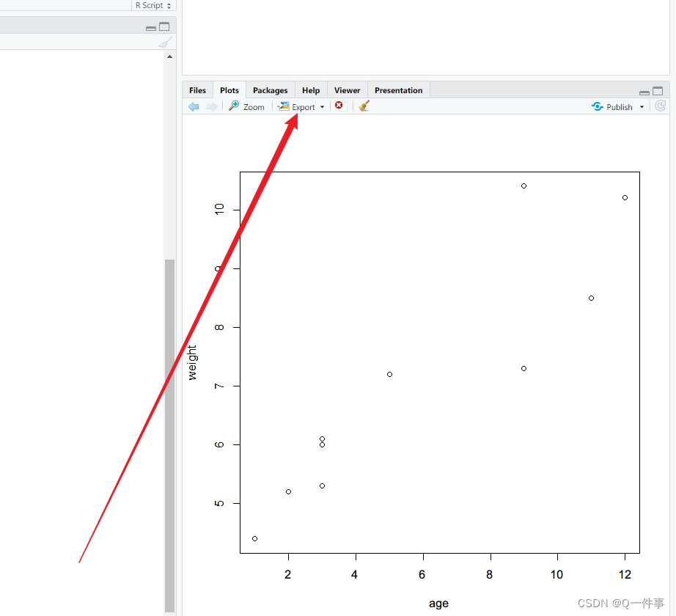Viewport: 676px width, 616px height.
Task: Click the 'age' x-axis label
Action: (438, 603)
